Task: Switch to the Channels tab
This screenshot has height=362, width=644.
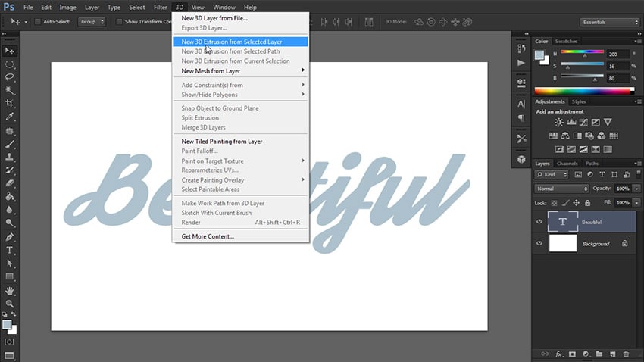Action: pos(567,164)
